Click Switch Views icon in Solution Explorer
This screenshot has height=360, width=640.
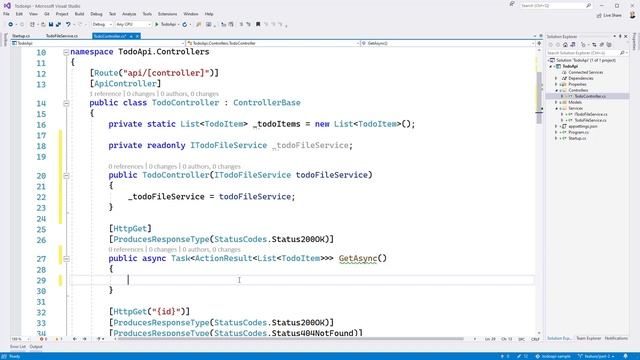coord(573,44)
